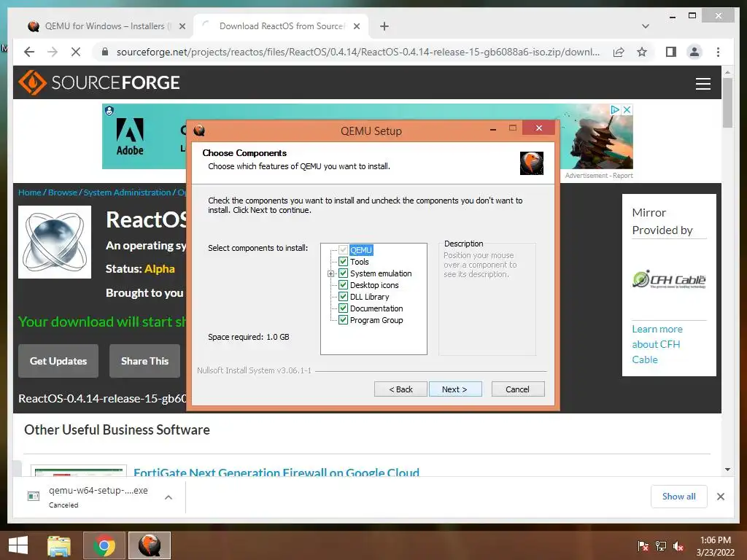Open the SourceForge hamburger menu
The height and width of the screenshot is (560, 747).
click(703, 83)
